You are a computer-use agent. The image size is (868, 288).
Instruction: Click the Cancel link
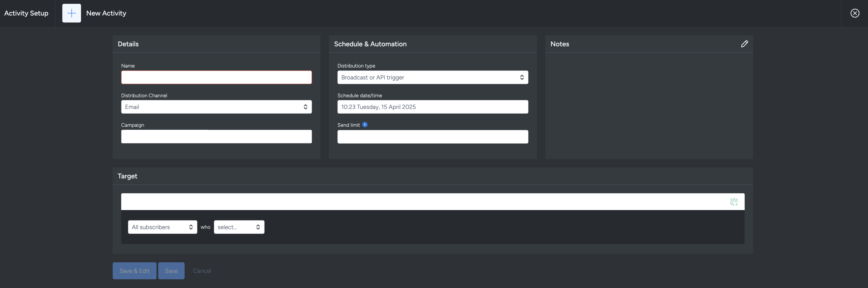(202, 271)
